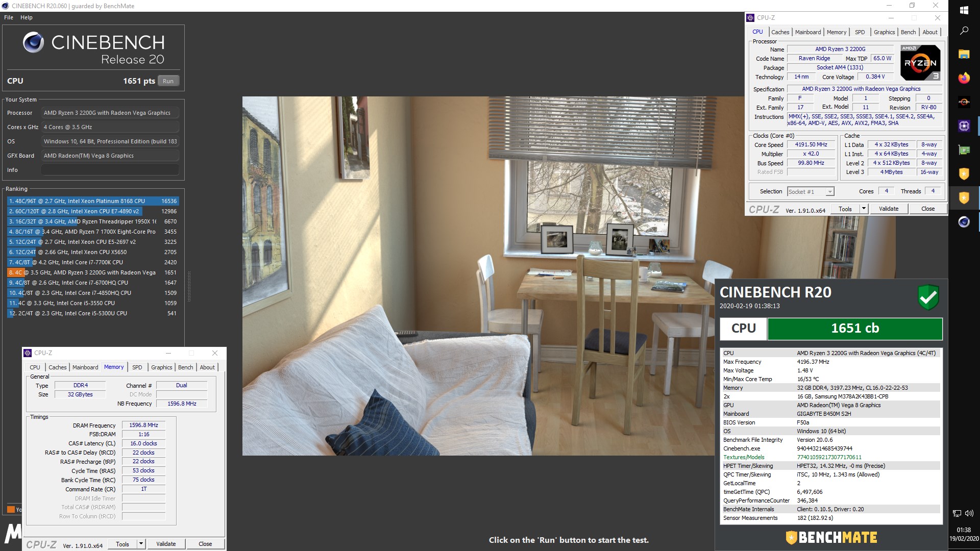Select highlighted ranking row Ryzen 3 2200G
Image resolution: width=980 pixels, height=551 pixels.
coord(92,272)
